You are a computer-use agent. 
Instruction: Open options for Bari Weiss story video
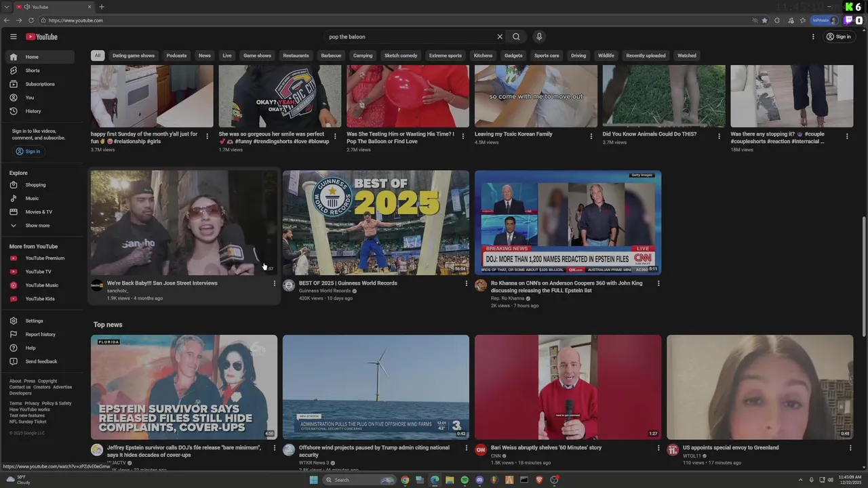(658, 448)
